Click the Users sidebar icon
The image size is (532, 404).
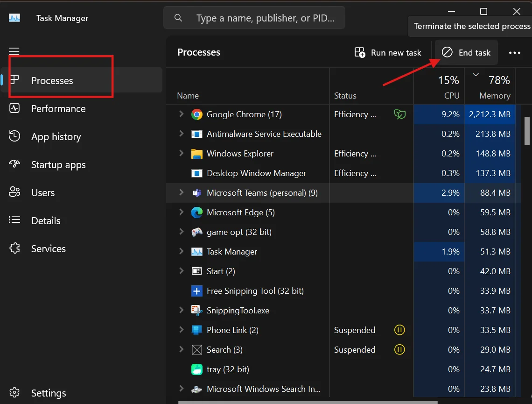tap(14, 192)
